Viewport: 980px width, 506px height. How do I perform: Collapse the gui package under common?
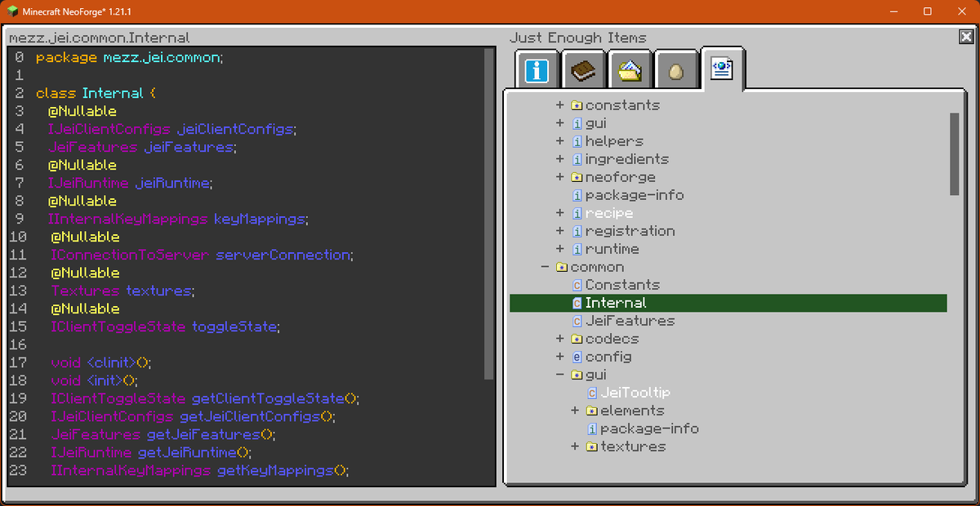point(560,375)
